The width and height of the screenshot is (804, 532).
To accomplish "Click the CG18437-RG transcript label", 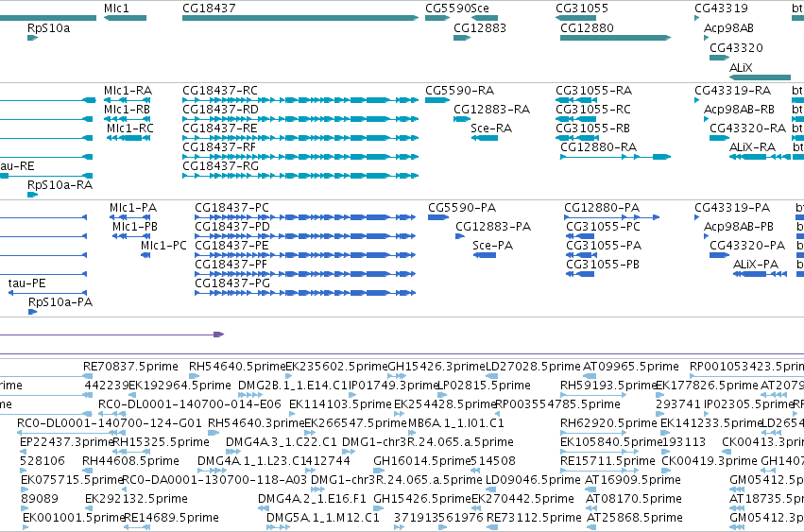I will (x=220, y=166).
